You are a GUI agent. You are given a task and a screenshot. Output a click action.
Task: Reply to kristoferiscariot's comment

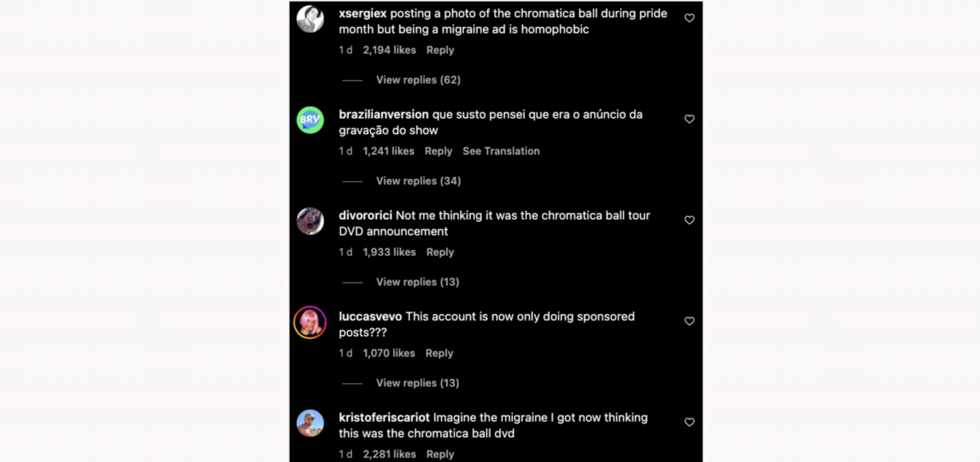[440, 454]
